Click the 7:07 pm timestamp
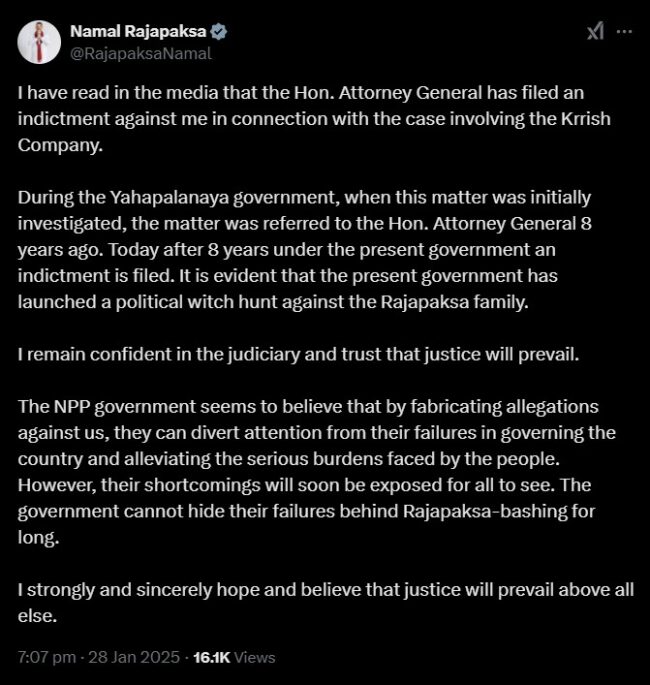Screen dimensions: 650x685 tap(47, 657)
